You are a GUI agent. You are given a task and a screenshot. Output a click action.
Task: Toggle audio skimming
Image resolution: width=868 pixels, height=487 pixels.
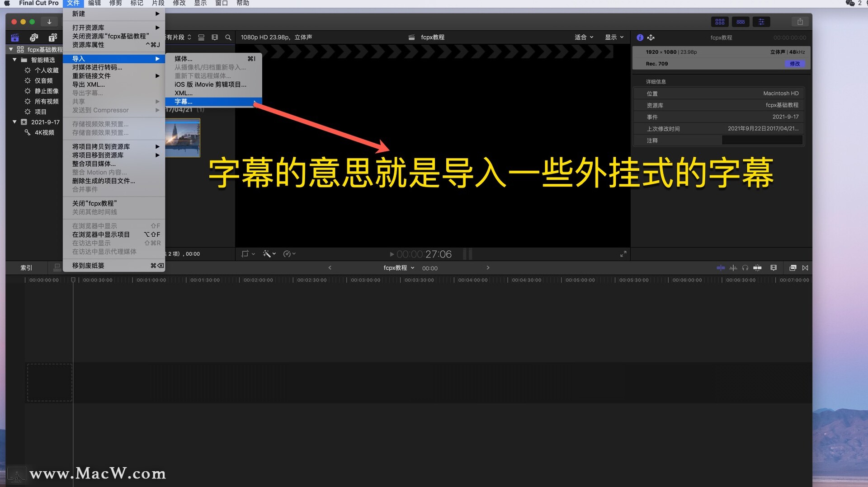click(733, 268)
